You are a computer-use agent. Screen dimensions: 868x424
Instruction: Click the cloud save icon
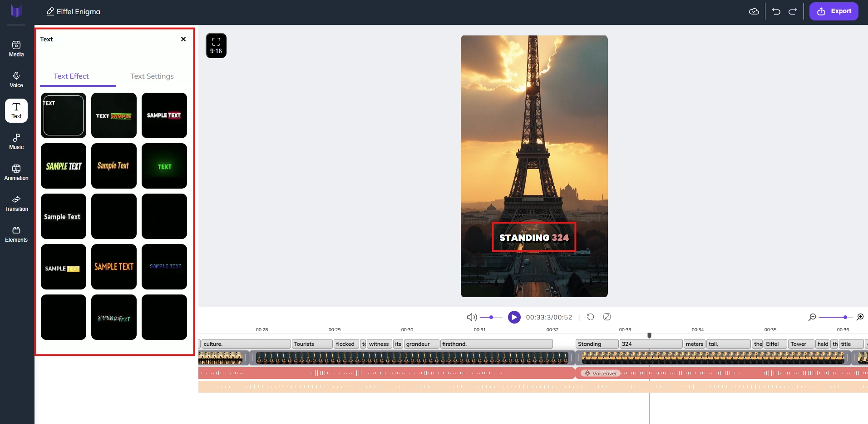point(754,11)
